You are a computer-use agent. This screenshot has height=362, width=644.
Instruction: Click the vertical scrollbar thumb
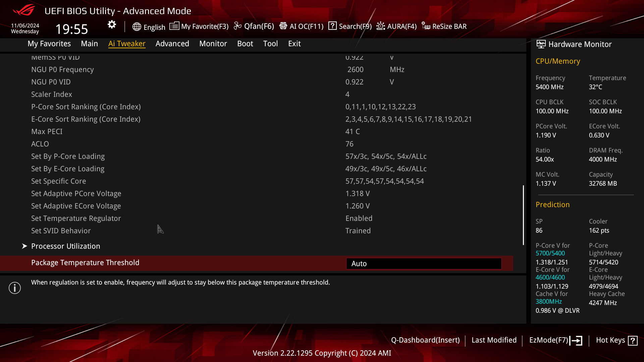click(523, 215)
